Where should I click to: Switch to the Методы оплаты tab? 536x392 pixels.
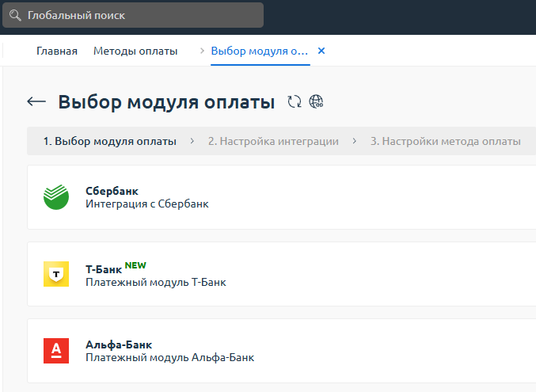(135, 51)
